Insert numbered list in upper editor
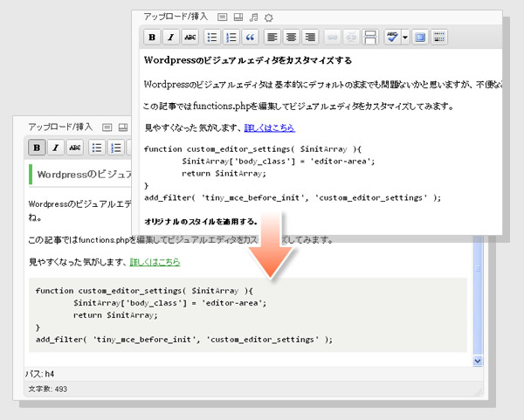This screenshot has width=524, height=420. tap(231, 37)
